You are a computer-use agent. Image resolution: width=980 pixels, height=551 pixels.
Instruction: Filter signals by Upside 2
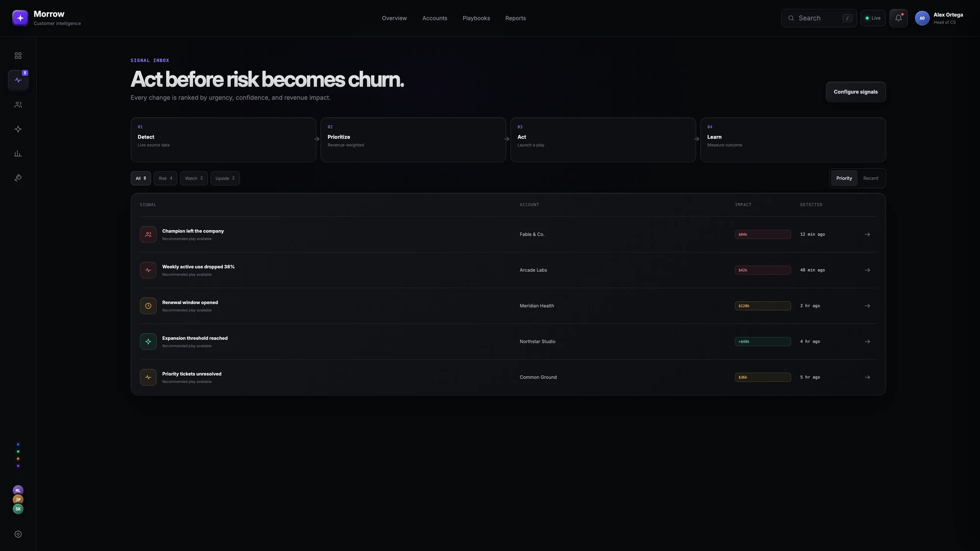click(x=225, y=178)
